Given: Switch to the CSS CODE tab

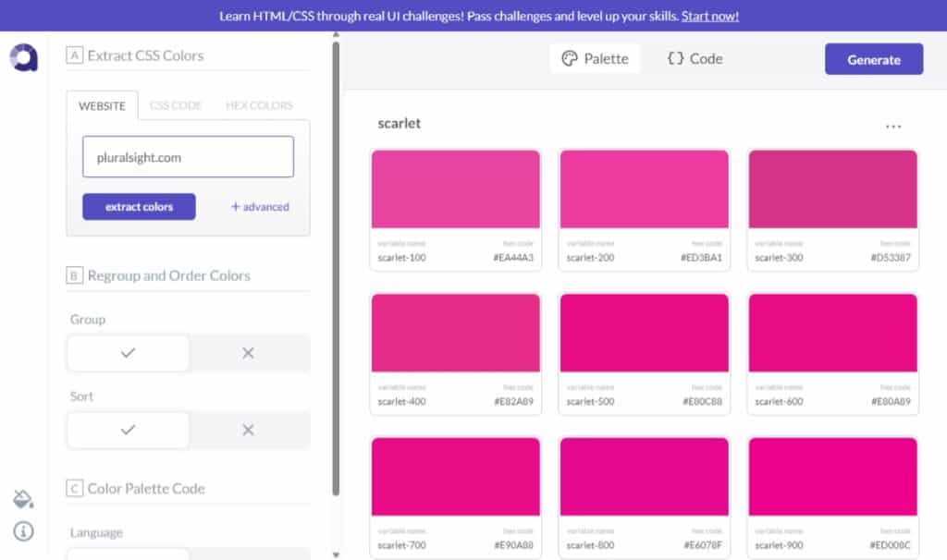Looking at the screenshot, I should coord(176,105).
